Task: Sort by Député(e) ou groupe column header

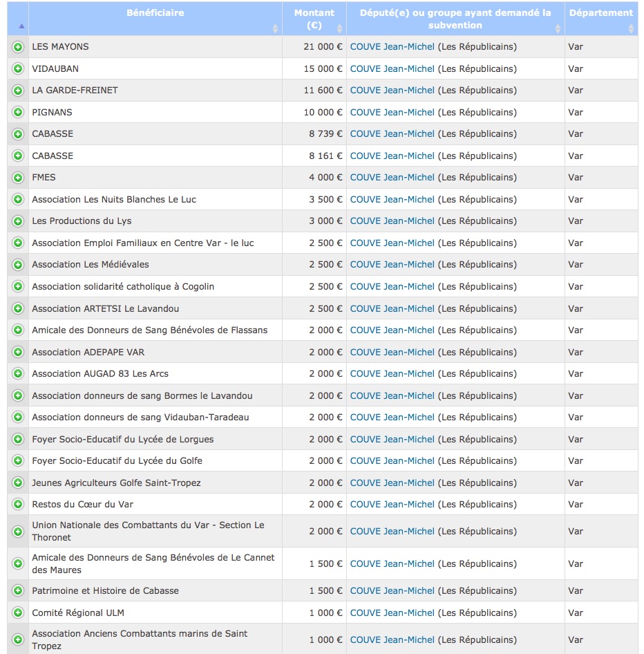Action: (455, 19)
